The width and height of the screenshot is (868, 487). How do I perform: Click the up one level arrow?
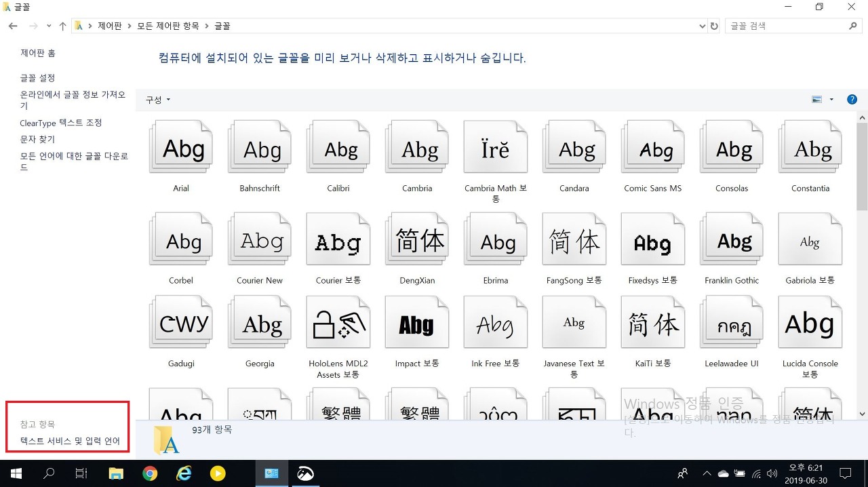62,26
